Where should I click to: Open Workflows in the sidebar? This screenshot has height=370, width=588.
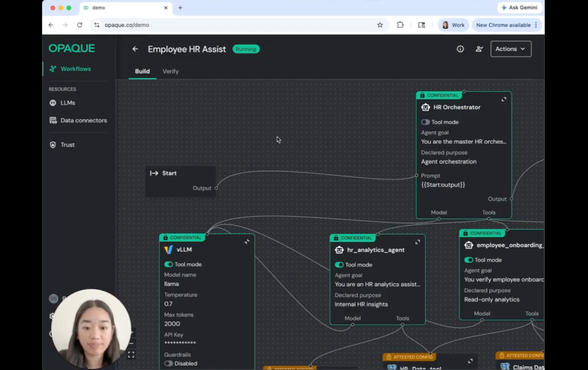point(75,69)
